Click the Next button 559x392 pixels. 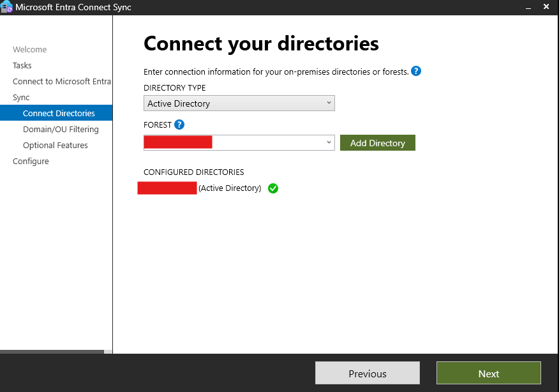[488, 373]
